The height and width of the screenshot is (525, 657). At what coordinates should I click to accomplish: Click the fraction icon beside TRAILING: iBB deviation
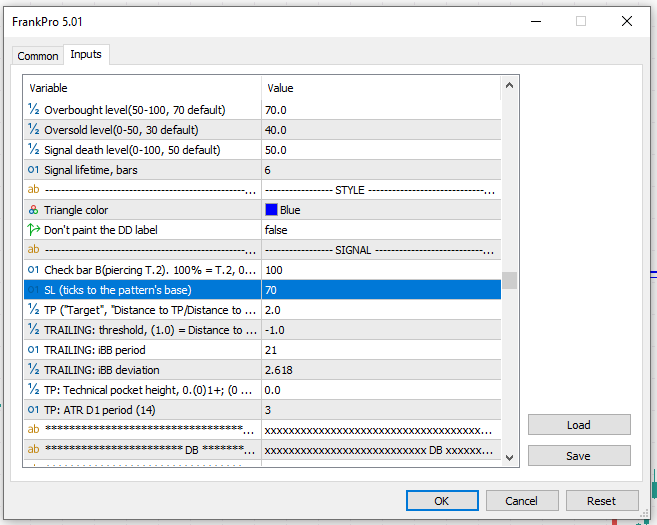tap(33, 370)
